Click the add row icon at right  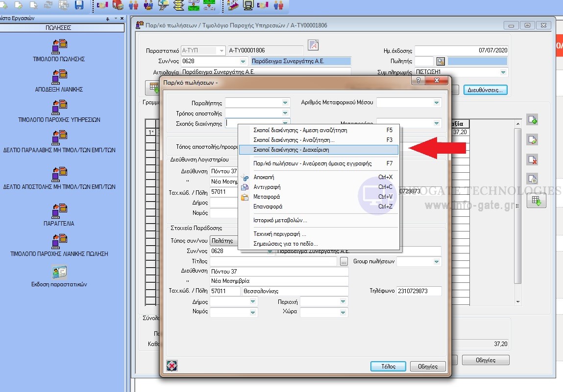tap(532, 120)
